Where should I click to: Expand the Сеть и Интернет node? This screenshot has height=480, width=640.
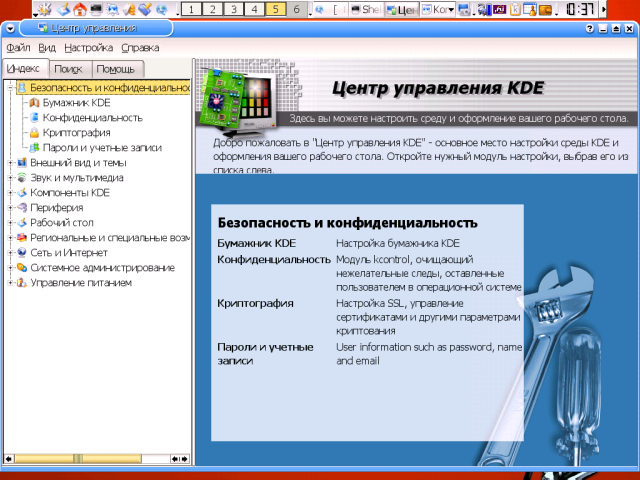tap(9, 252)
